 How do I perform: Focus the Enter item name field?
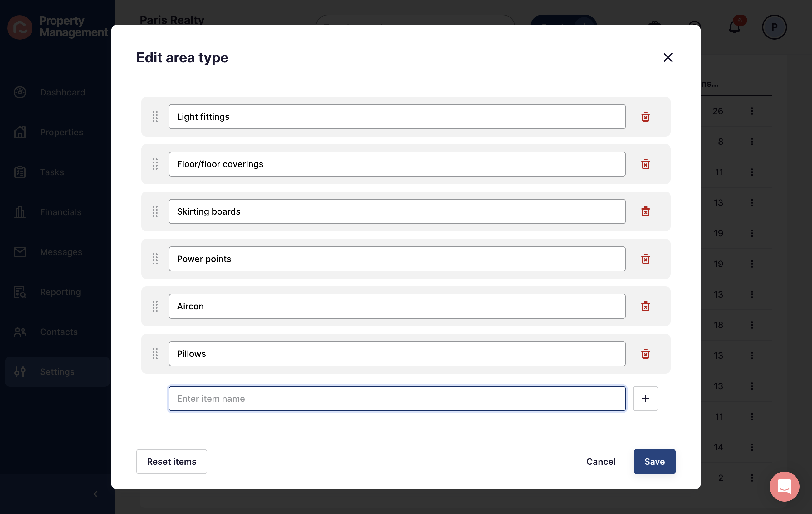(x=397, y=399)
